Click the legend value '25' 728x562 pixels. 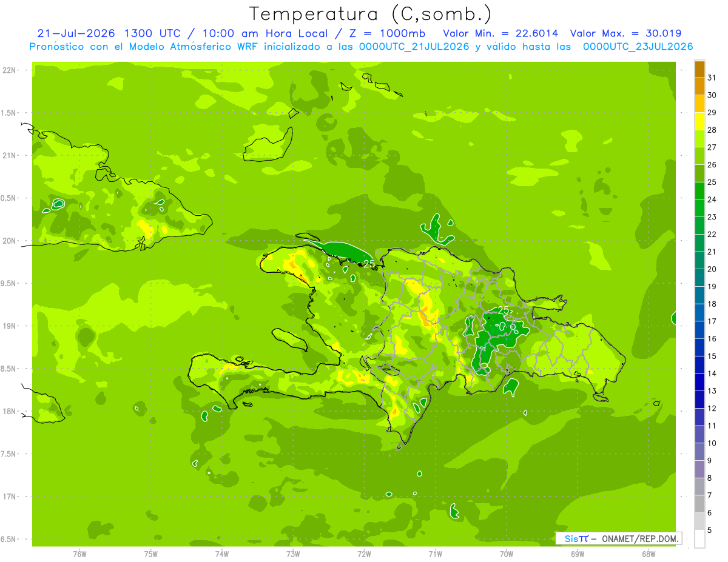(712, 182)
